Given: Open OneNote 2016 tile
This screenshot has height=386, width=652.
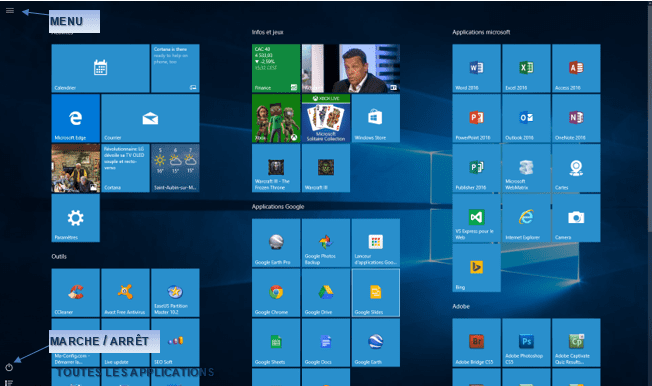Looking at the screenshot, I should click(x=576, y=118).
